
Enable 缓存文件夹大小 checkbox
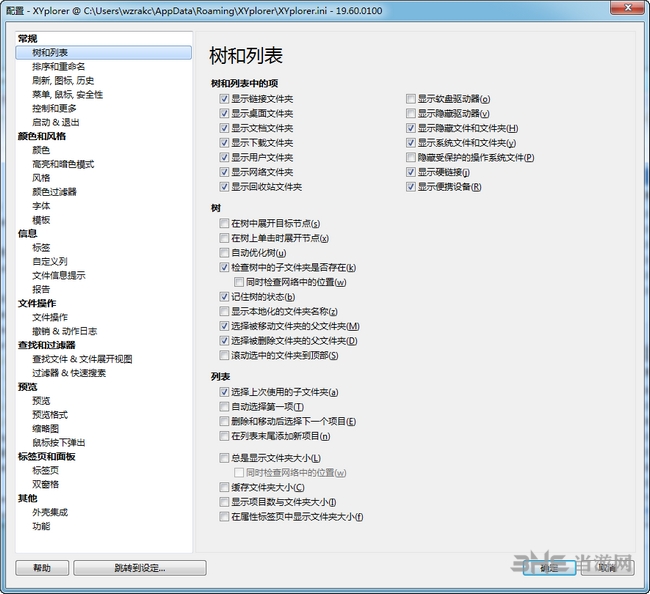(224, 487)
